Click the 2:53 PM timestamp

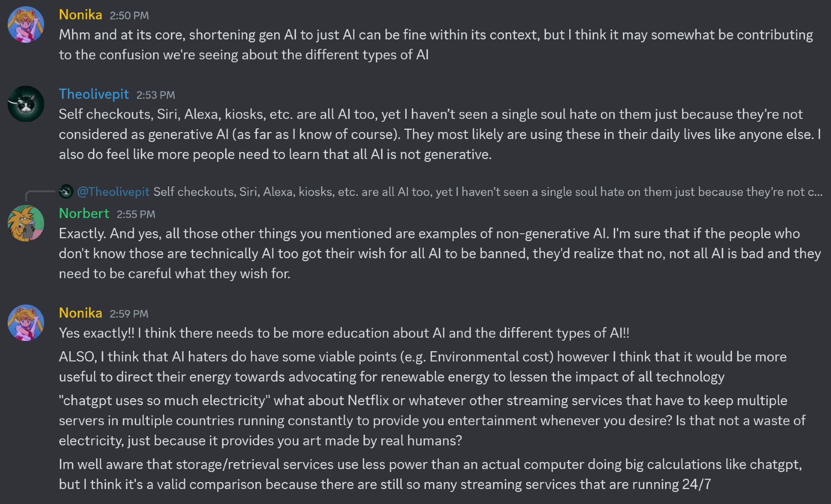[156, 95]
